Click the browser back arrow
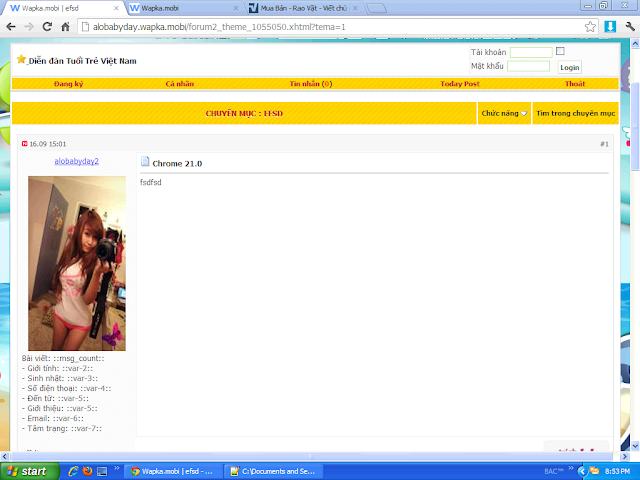This screenshot has width=640, height=480. click(x=12, y=27)
